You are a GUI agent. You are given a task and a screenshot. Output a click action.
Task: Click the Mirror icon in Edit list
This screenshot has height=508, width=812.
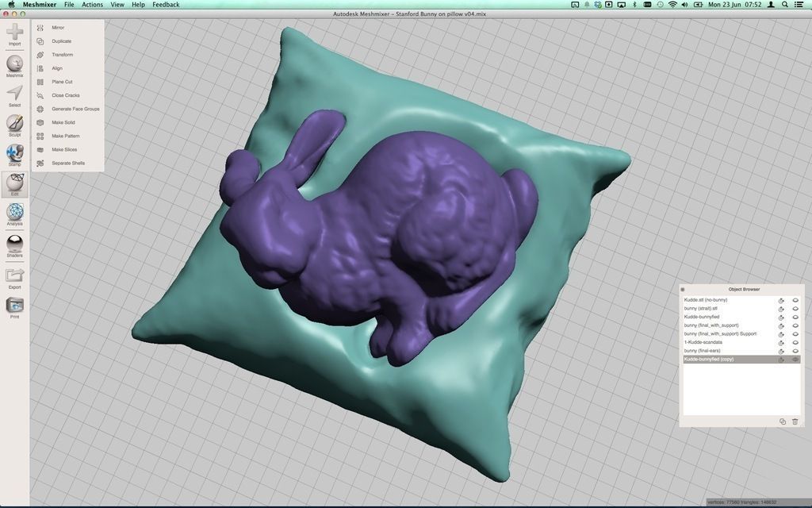[40, 28]
